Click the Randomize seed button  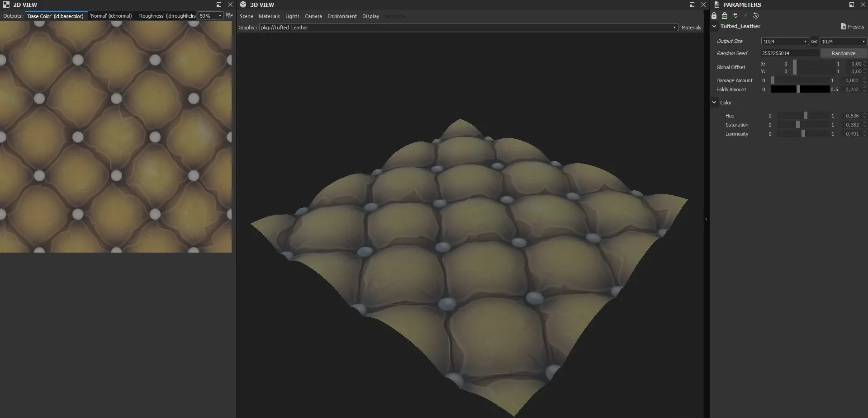[x=844, y=53]
